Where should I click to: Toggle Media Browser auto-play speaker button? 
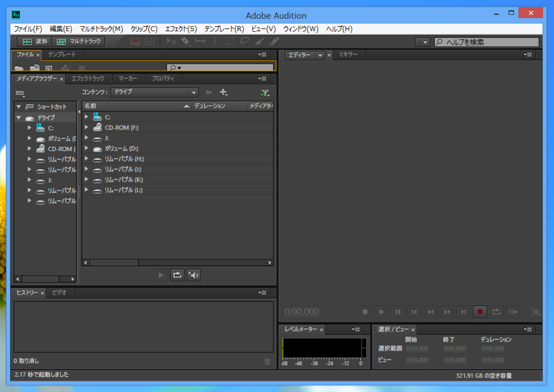point(194,275)
